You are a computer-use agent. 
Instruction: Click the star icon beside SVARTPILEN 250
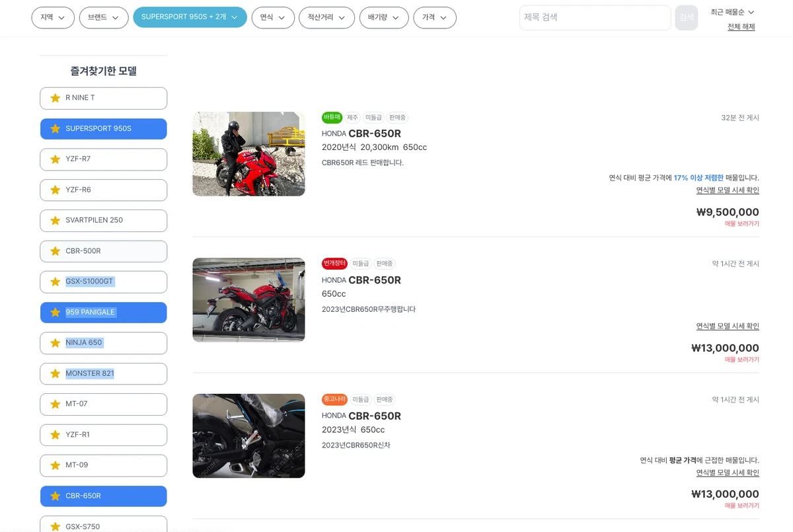pos(56,221)
